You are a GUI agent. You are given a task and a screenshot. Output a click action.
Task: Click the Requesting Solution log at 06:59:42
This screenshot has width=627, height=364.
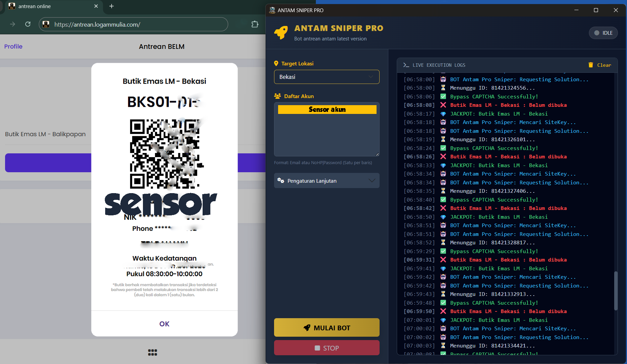coord(496,286)
